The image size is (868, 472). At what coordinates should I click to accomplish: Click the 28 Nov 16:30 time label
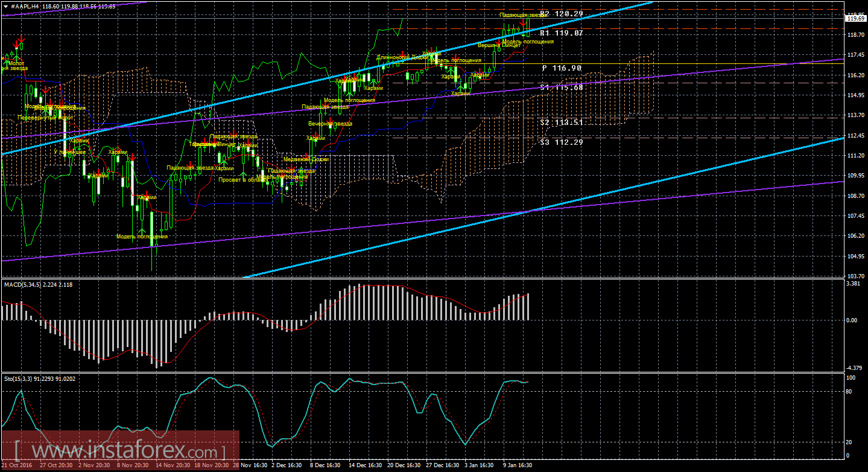click(250, 466)
